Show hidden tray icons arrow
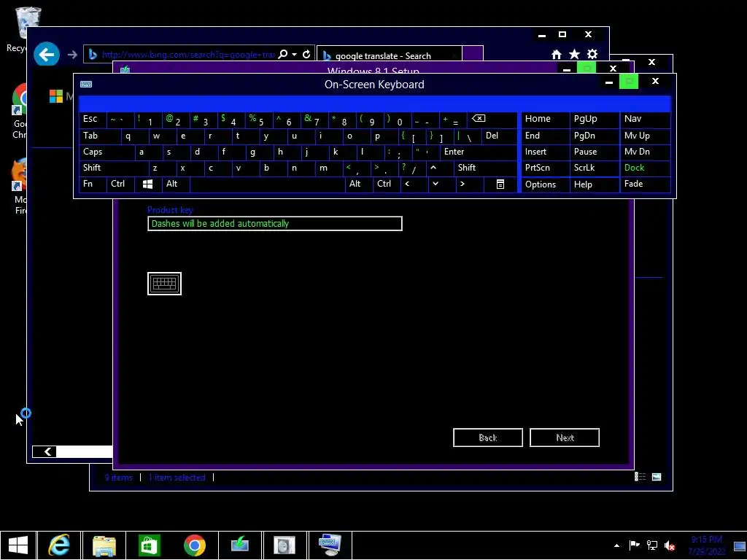Screen dimensions: 747x560 (616, 545)
